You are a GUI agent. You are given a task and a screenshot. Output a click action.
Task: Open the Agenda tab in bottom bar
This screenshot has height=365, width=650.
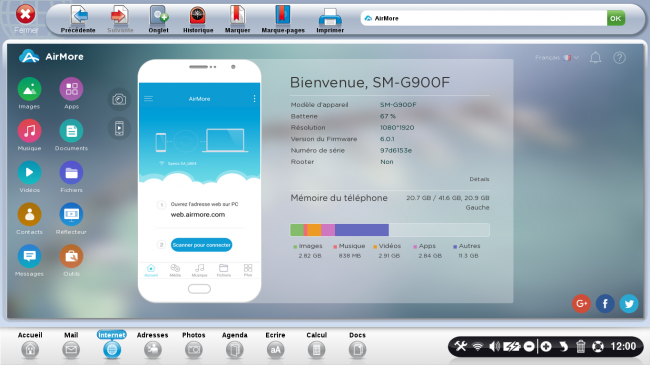[235, 345]
